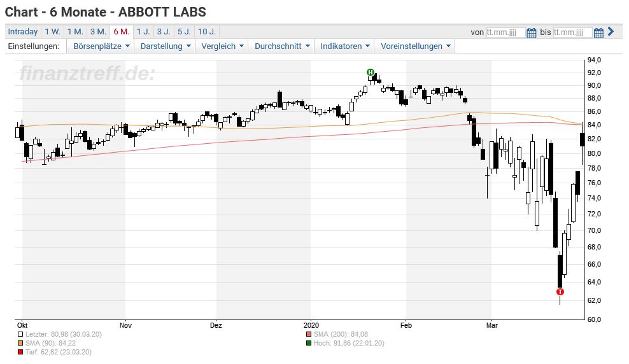This screenshot has width=629, height=364.
Task: Click 'SMA (90): 84,22' legend text
Action: (50, 343)
